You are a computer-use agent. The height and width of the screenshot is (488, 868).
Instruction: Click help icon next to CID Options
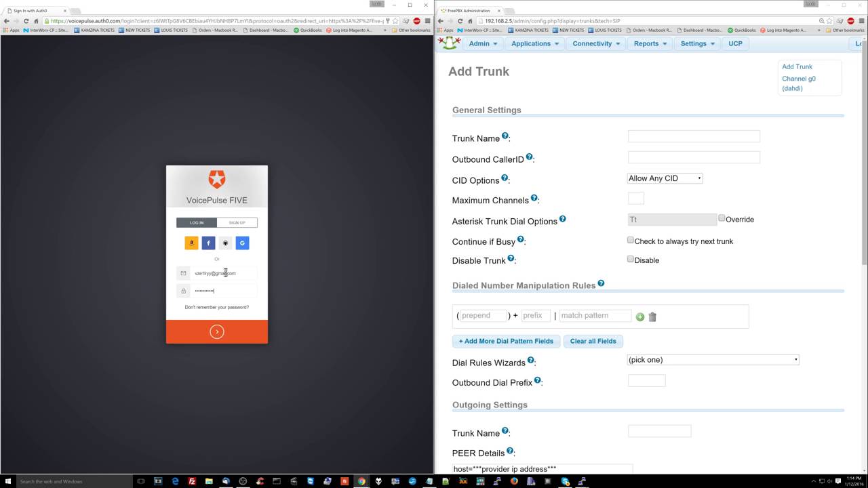pos(505,178)
